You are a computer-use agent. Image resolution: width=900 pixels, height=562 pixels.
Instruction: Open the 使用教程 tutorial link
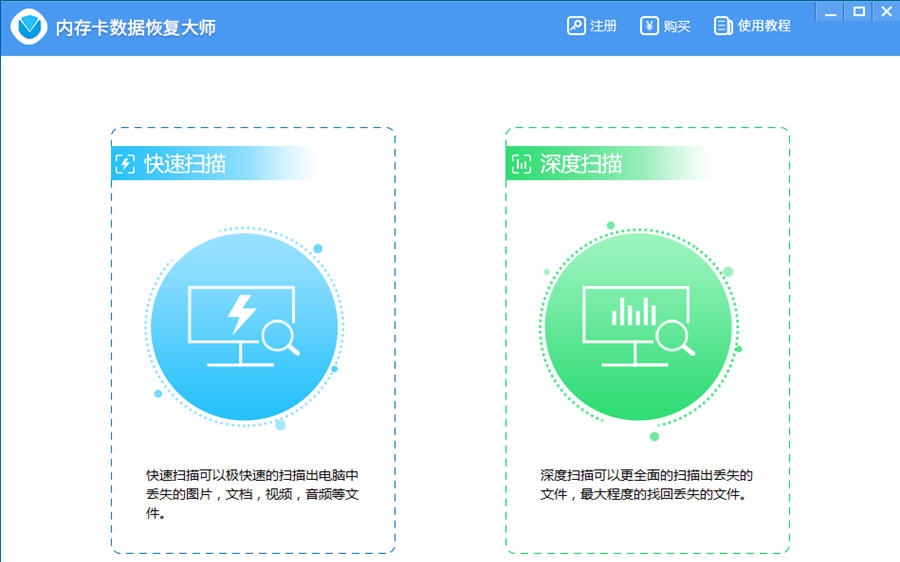pyautogui.click(x=764, y=26)
